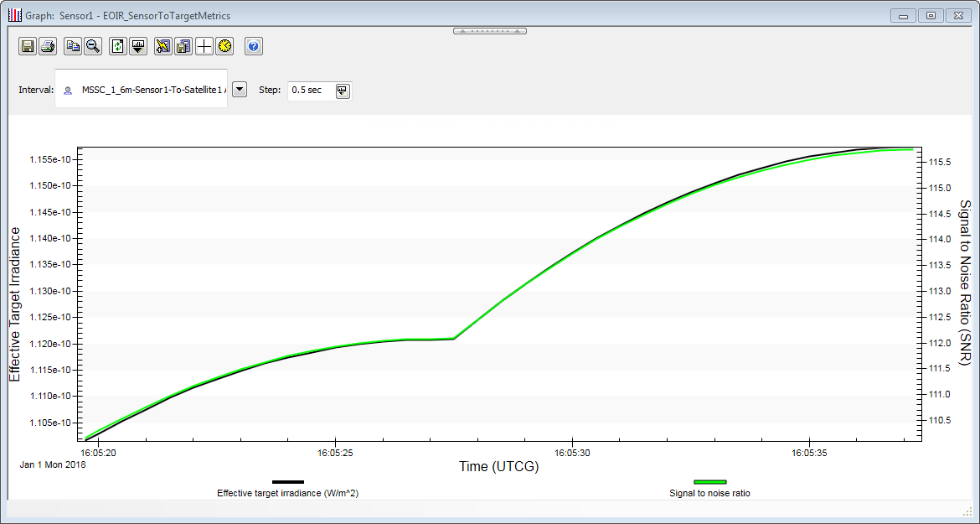Viewport: 980px width, 524px height.
Task: Refresh the graph data
Action: pos(118,46)
